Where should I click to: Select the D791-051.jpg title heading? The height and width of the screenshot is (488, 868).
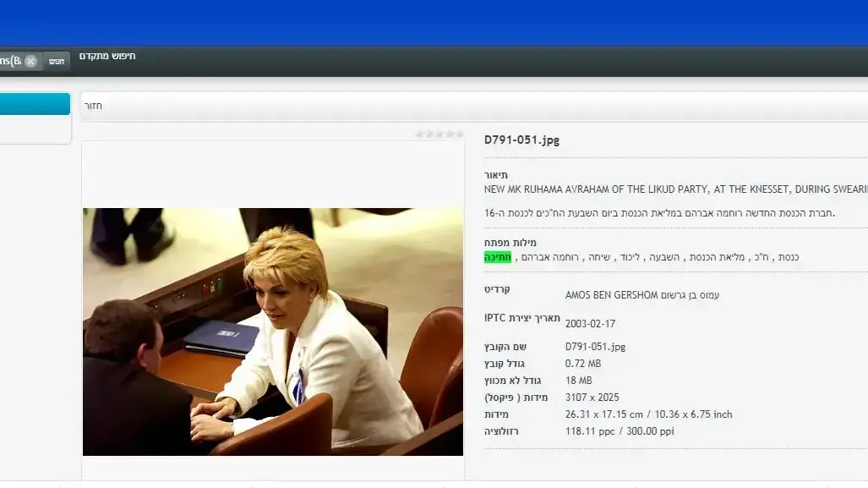point(521,140)
